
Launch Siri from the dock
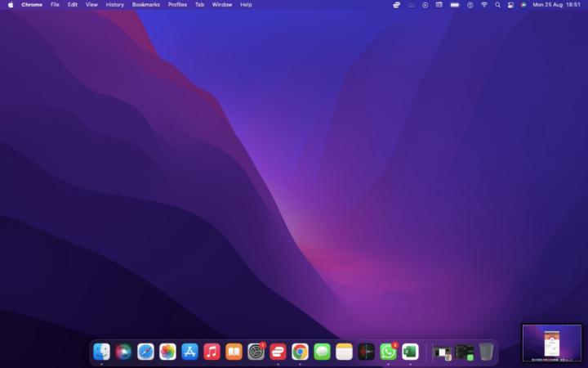pos(123,352)
